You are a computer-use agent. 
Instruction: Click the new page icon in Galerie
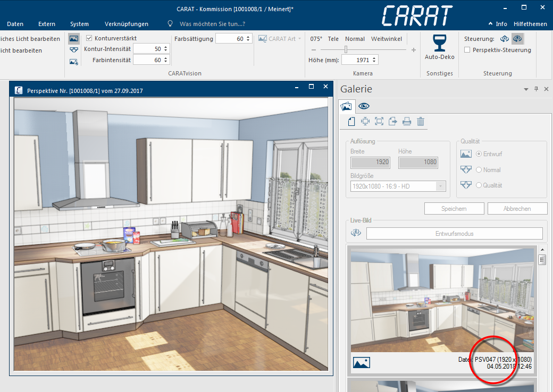pyautogui.click(x=351, y=122)
